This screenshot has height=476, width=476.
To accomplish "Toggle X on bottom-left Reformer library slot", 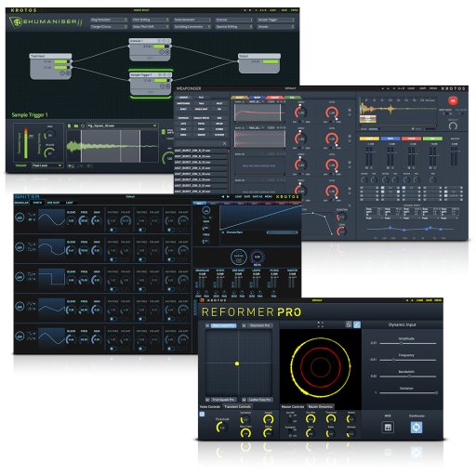I will tap(207, 400).
